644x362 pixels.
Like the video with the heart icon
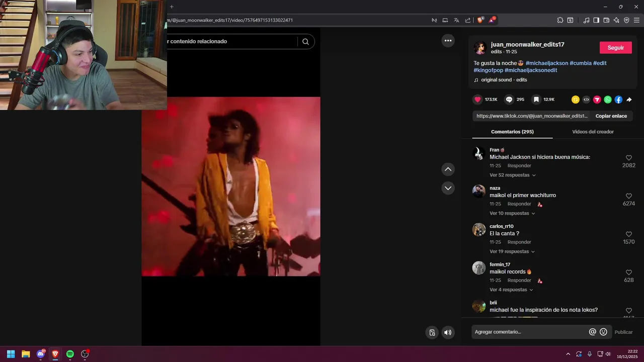coord(478,100)
